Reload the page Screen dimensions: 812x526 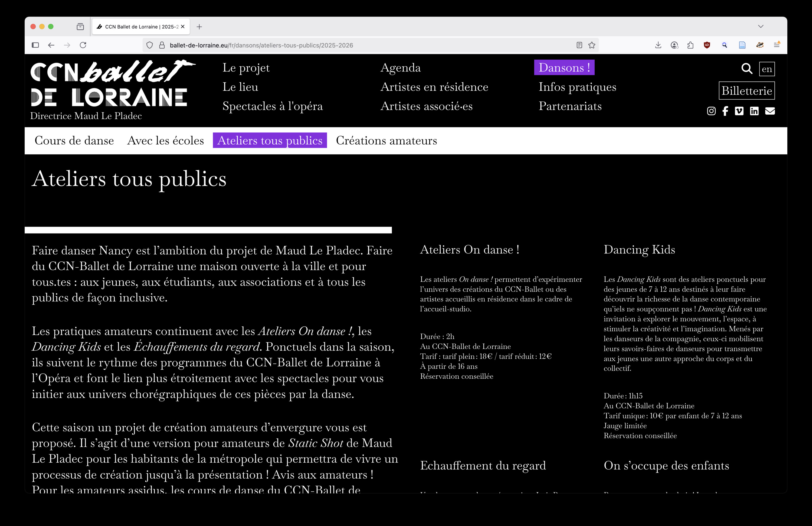point(83,45)
